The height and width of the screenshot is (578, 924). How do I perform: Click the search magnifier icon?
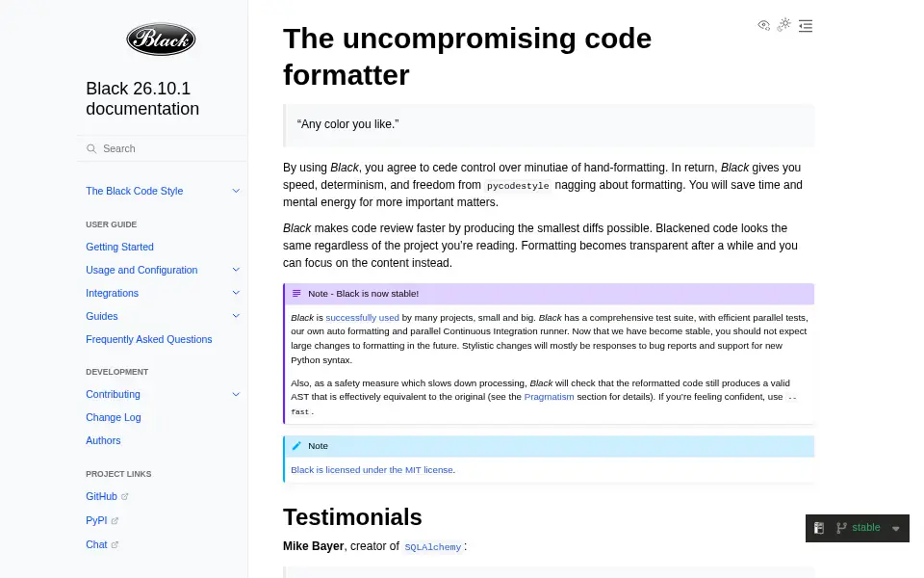[x=91, y=148]
